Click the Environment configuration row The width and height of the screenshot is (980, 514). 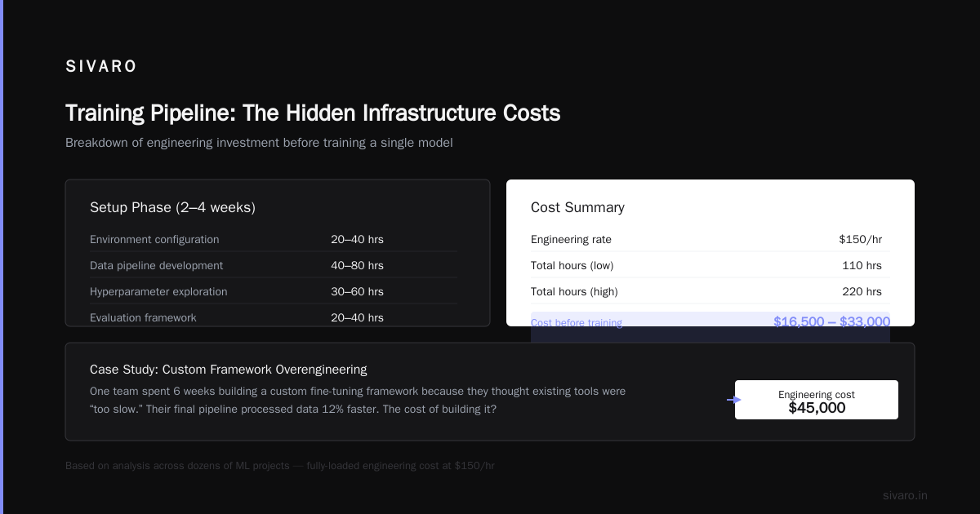click(274, 239)
